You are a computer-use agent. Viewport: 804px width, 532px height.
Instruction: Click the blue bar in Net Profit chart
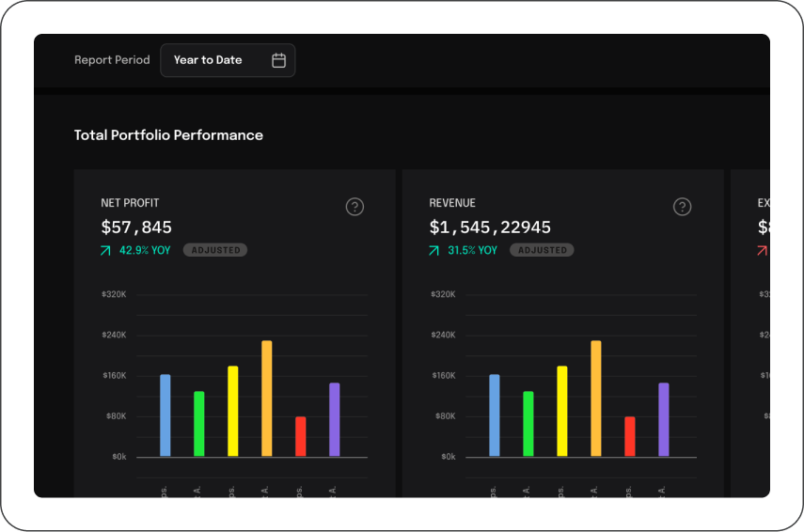(166, 415)
